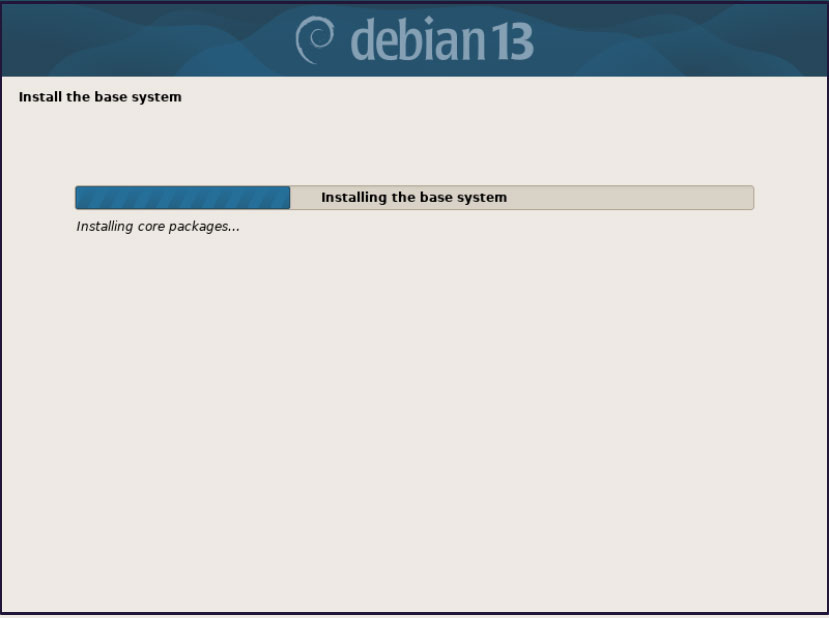Select the 'Install the base system' heading
Image resolution: width=829 pixels, height=618 pixels.
pos(100,97)
